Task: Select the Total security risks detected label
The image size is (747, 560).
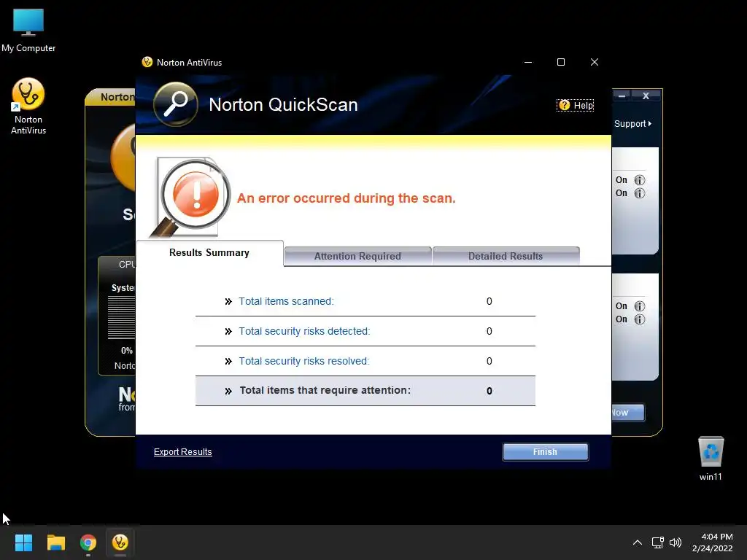Action: coord(304,332)
